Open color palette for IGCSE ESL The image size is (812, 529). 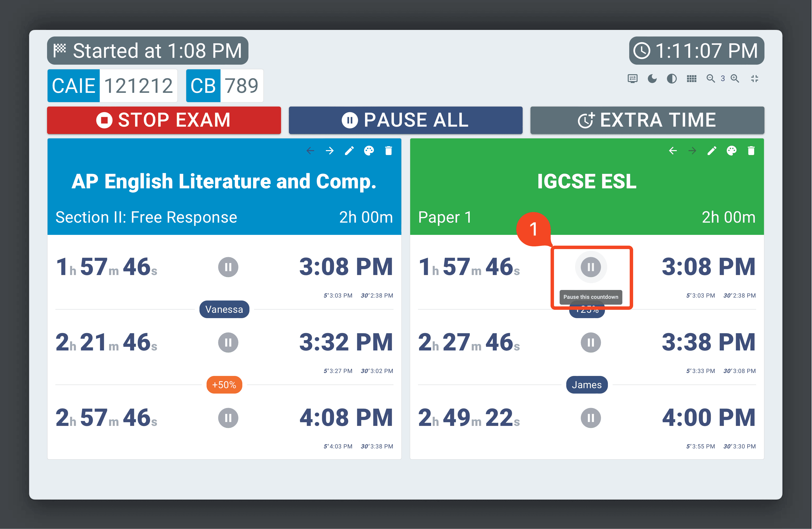(x=731, y=151)
